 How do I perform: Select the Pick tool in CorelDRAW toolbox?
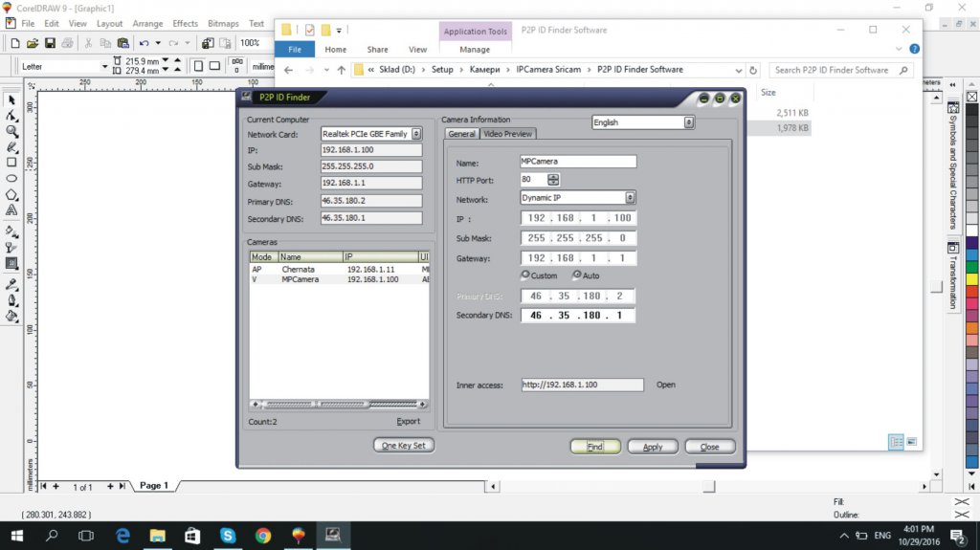(11, 100)
